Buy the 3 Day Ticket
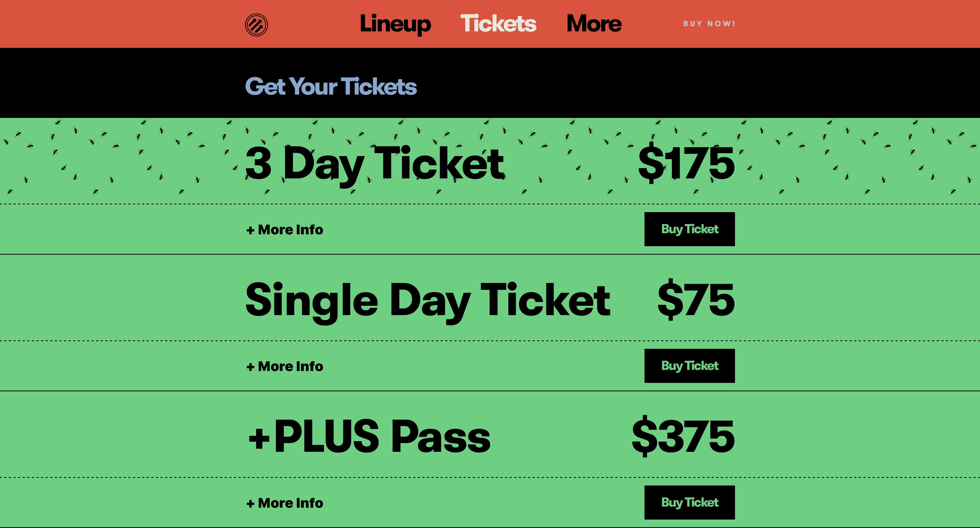 tap(689, 229)
